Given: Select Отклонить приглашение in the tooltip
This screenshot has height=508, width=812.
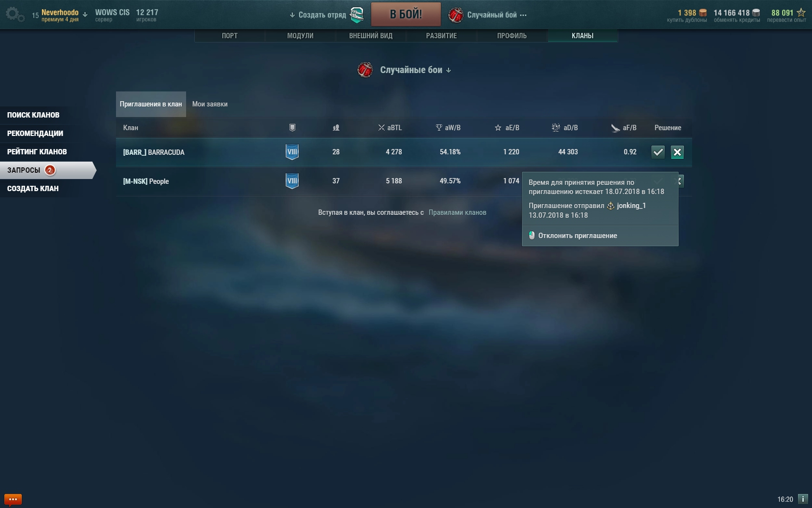Looking at the screenshot, I should [577, 236].
